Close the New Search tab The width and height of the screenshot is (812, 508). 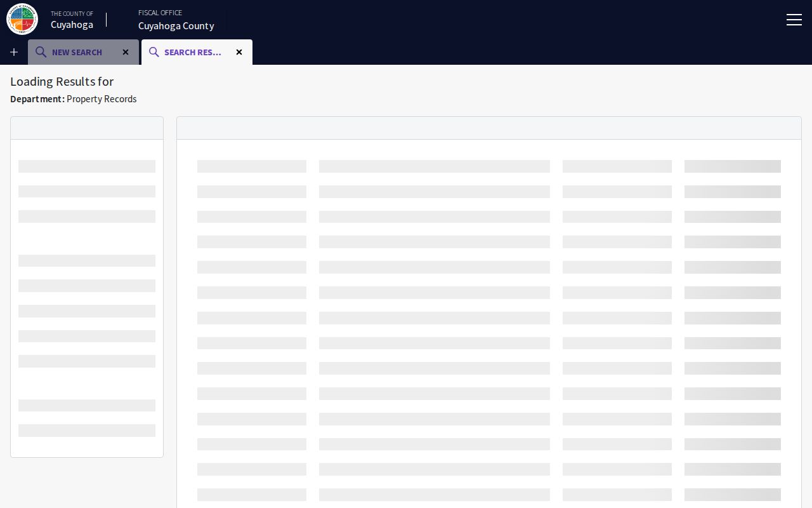click(x=126, y=52)
